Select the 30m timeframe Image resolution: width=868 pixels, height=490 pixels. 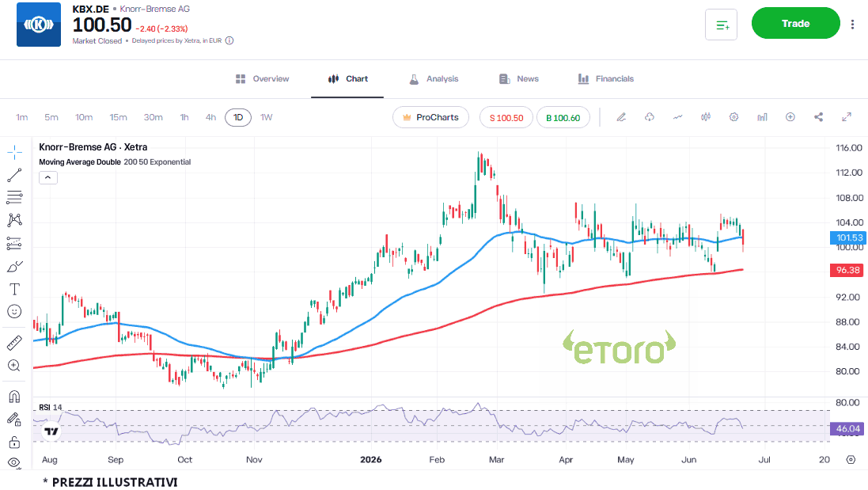pyautogui.click(x=154, y=117)
